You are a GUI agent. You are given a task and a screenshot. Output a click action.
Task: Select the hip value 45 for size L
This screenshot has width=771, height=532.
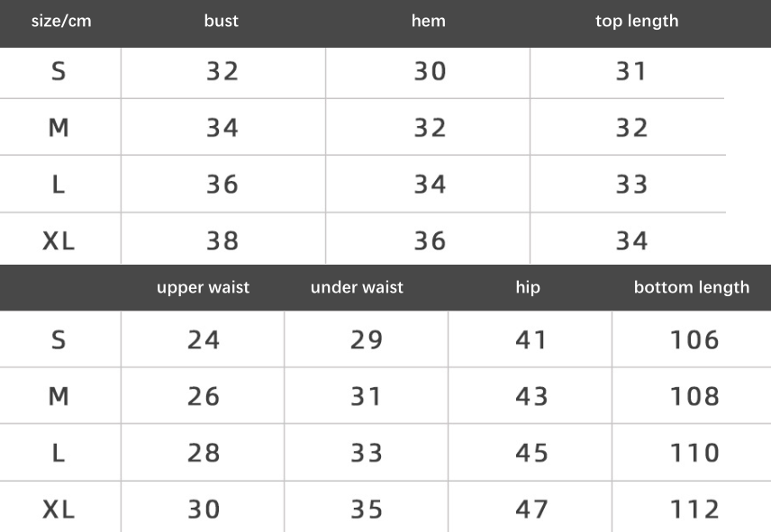coord(531,453)
